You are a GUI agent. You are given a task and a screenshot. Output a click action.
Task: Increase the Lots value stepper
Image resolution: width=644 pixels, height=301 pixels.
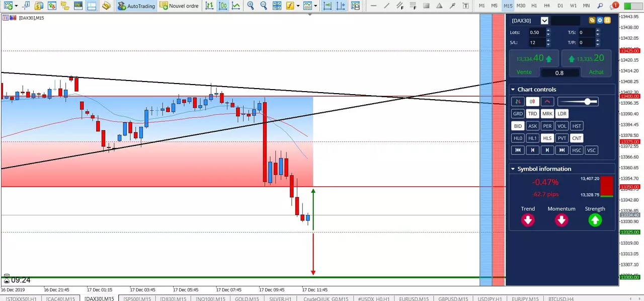[548, 30]
